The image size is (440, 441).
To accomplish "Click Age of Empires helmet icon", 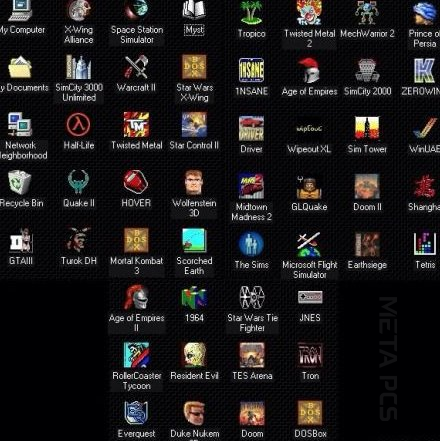I will click(309, 70).
